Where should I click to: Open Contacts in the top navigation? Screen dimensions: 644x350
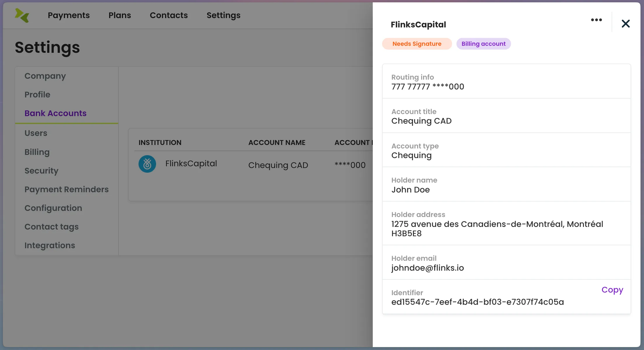[169, 15]
